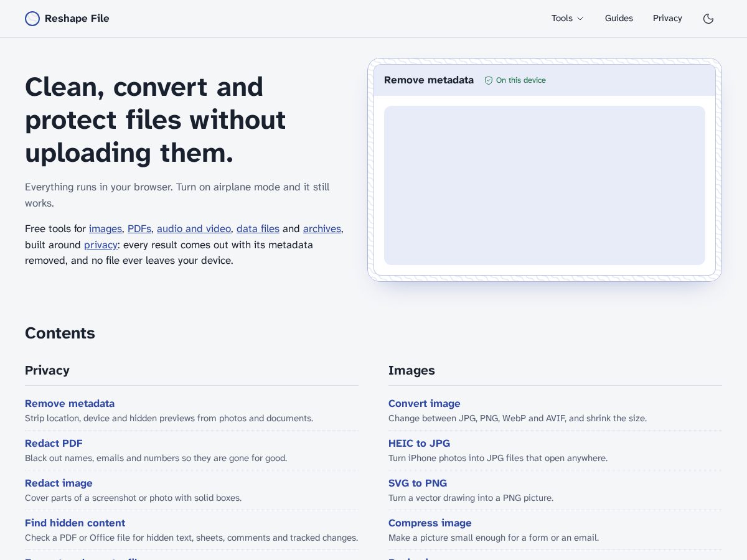747x560 pixels.
Task: Click the Privacy section heading in Contents
Action: pos(47,370)
